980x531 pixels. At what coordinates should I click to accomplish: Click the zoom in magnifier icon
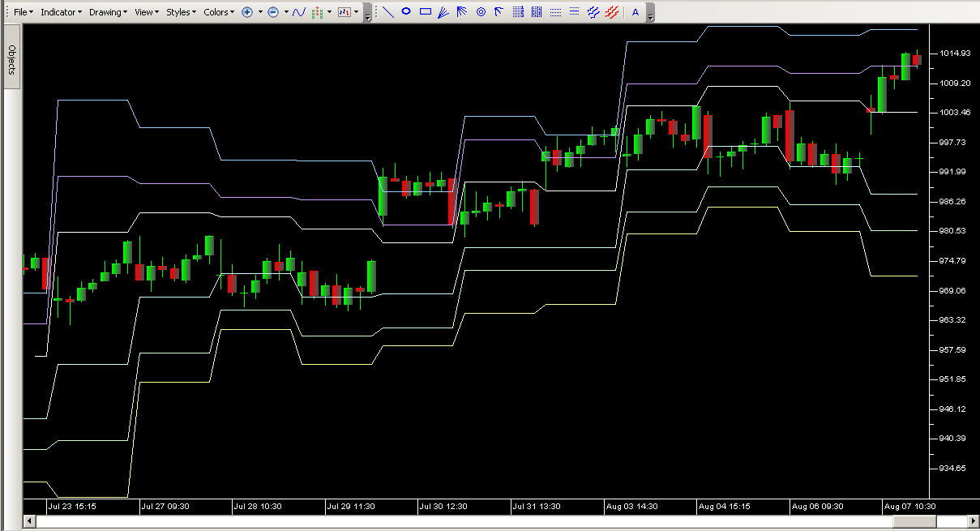[x=247, y=12]
